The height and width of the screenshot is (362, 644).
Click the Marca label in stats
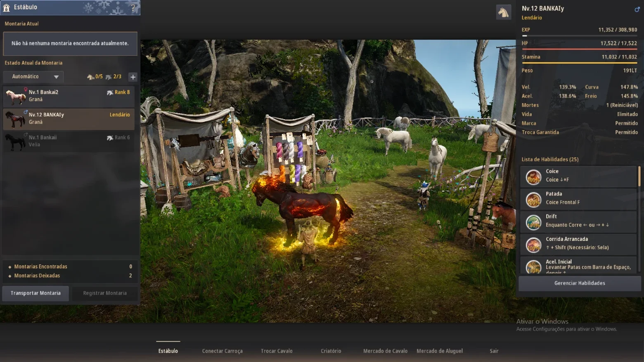point(529,123)
